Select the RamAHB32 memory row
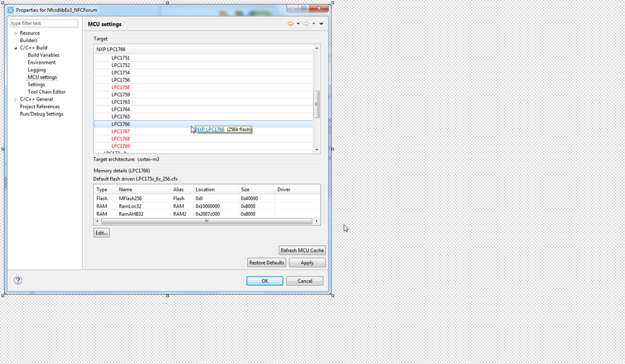625x364 pixels. tap(207, 214)
